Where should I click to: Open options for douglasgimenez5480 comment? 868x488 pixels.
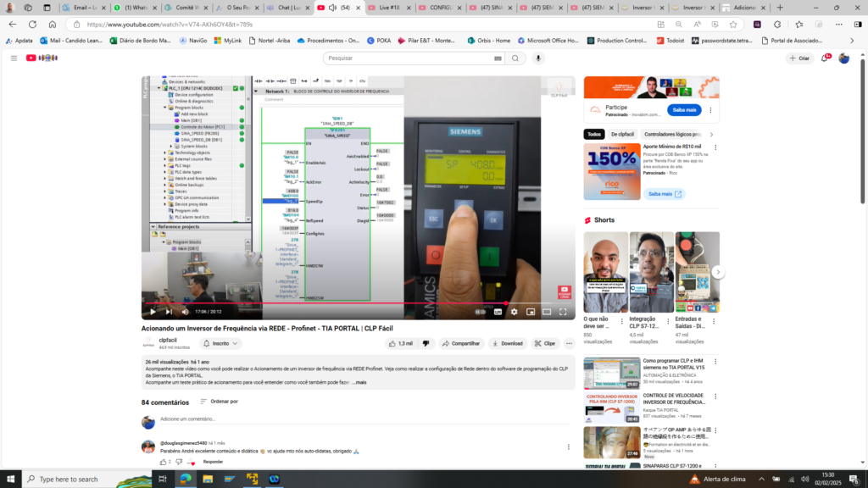[x=569, y=447]
